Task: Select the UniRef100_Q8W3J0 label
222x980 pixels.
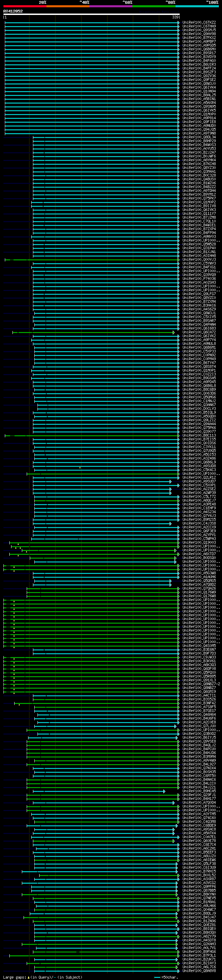Action: 199,84
